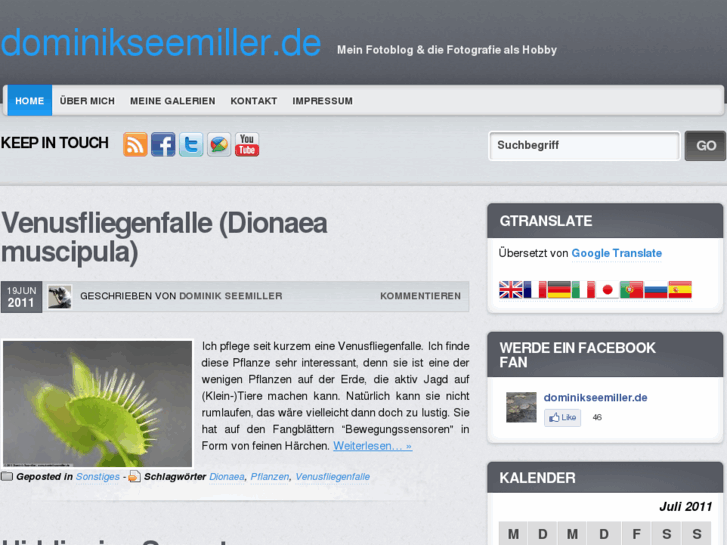Click the dominikseemiller.de Facebook page link
Screen dimensions: 727x545
(x=595, y=398)
